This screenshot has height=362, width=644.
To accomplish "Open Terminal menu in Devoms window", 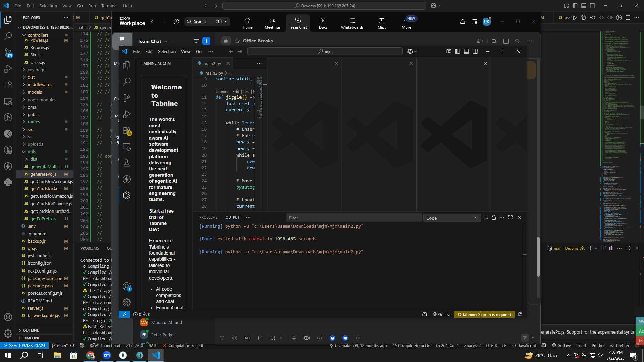I will (x=109, y=6).
